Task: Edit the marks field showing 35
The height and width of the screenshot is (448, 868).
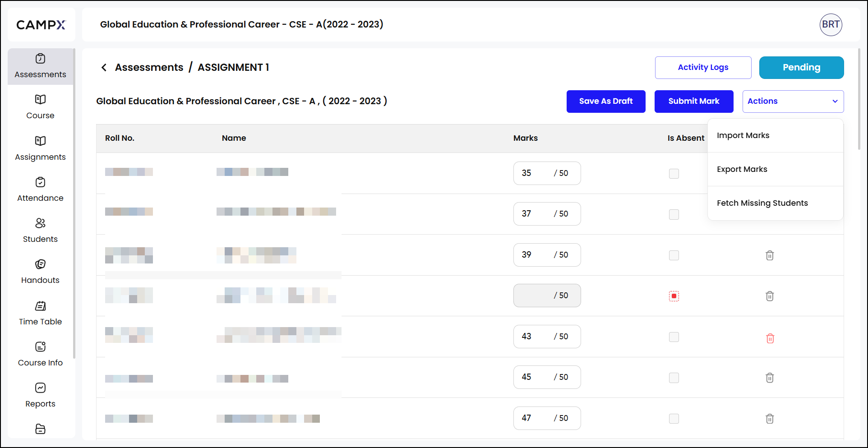Action: pos(547,173)
